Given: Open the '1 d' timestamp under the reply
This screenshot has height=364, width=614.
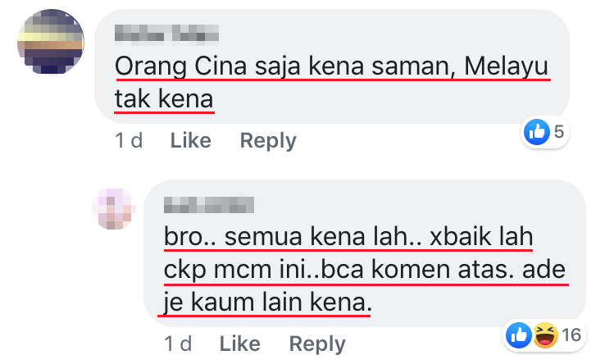Looking at the screenshot, I should (x=178, y=344).
